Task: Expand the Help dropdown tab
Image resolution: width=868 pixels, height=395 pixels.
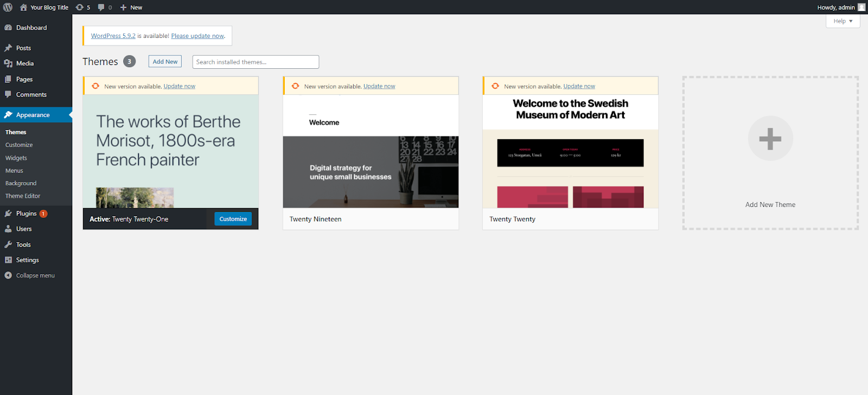Action: coord(843,21)
